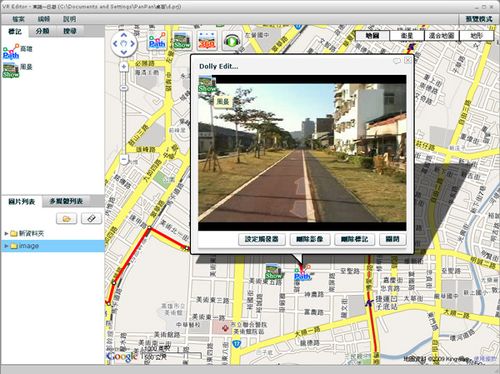Select the Show marker tool in the map toolbar
This screenshot has height=374, width=500.
pyautogui.click(x=182, y=41)
